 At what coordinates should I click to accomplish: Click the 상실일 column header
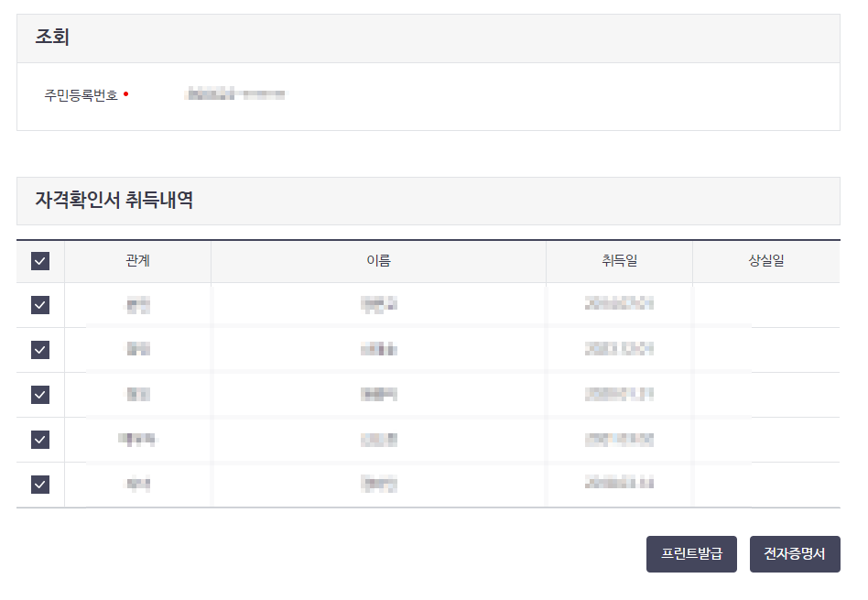coord(765,261)
